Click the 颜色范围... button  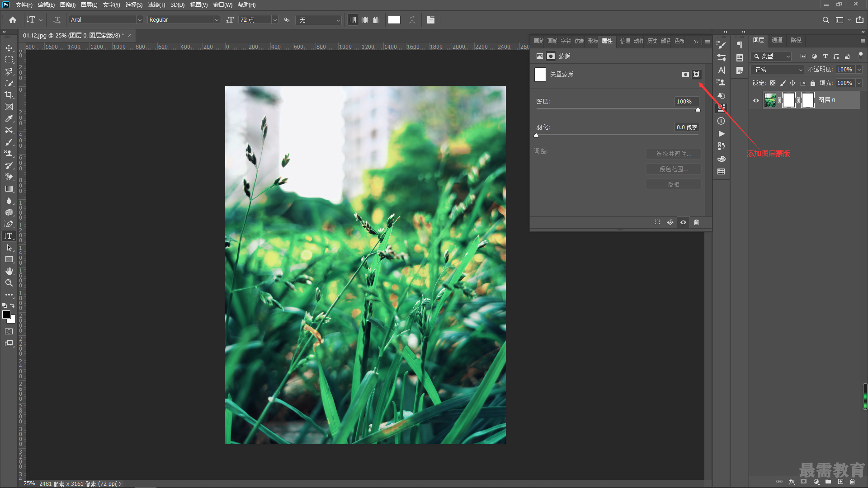[x=674, y=169]
